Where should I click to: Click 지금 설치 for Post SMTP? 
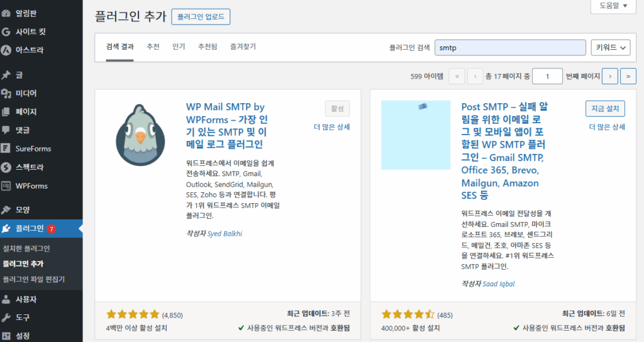point(605,109)
